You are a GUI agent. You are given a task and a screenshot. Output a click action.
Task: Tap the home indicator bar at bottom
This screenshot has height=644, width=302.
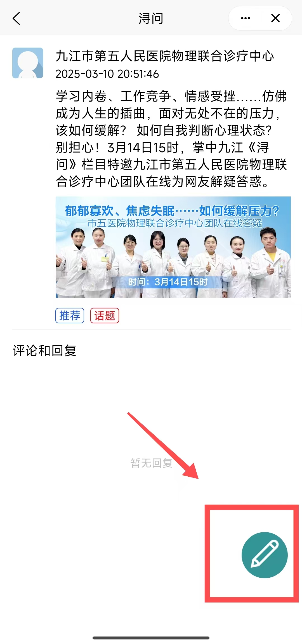(x=151, y=638)
